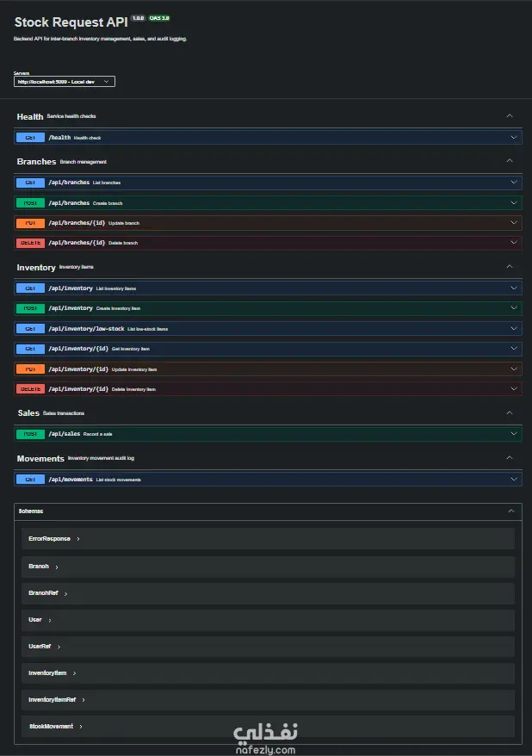Open the POST /api/inventory Create inventory item row
532x756 pixels.
[258, 308]
